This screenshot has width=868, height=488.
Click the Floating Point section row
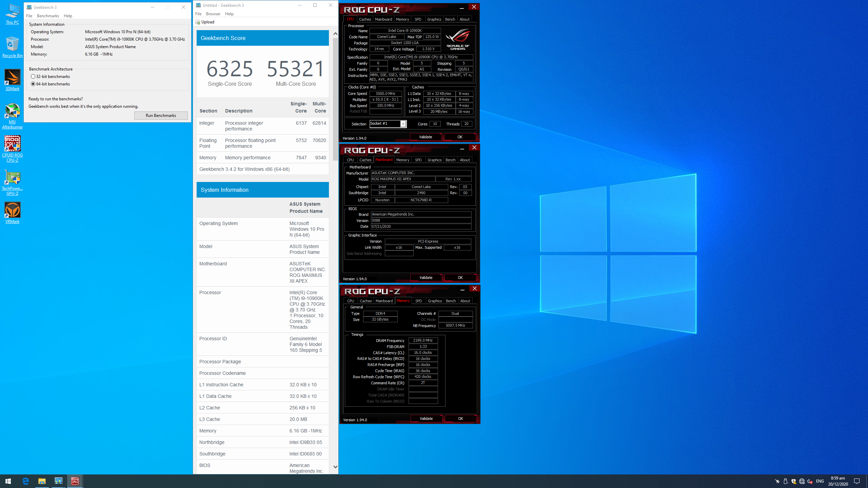(x=263, y=143)
